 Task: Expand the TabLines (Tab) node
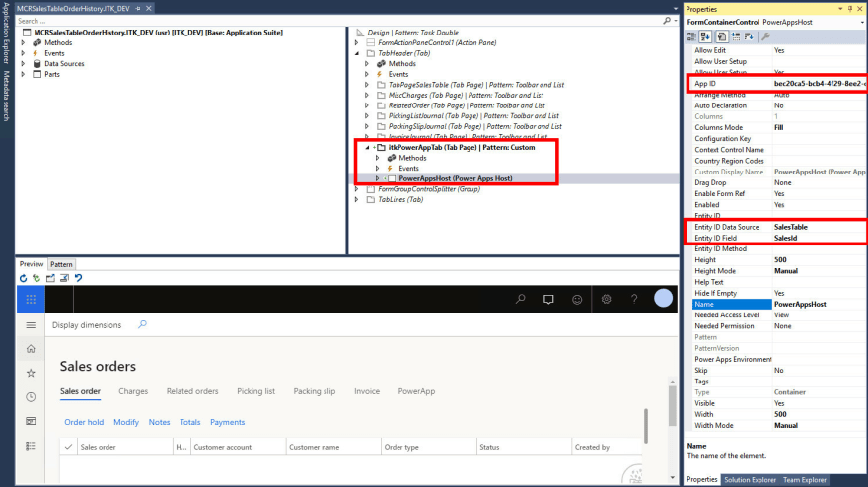[x=357, y=200]
